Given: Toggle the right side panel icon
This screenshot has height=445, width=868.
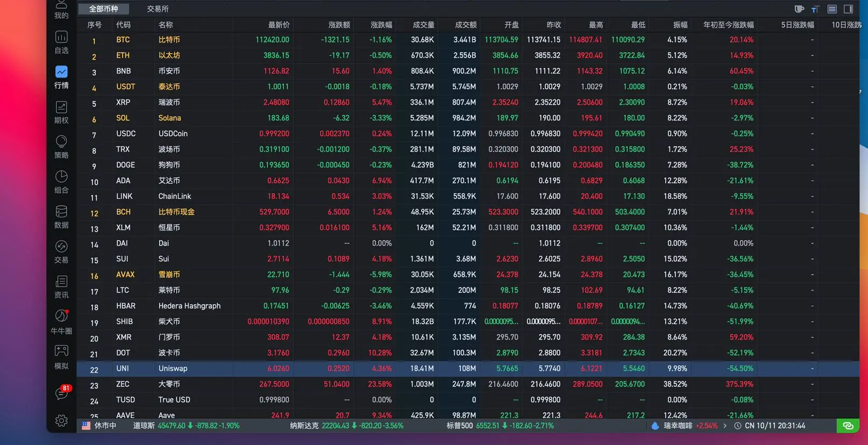Looking at the screenshot, I should coord(849,9).
